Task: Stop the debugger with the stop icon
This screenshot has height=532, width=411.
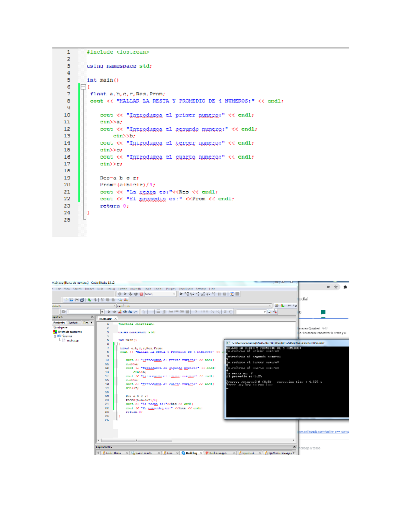Action: [x=224, y=294]
